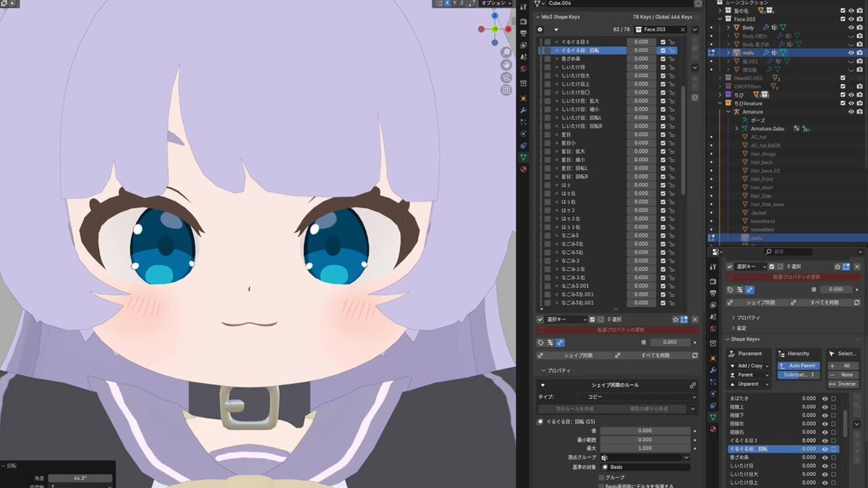Screen dimensions: 868x488
Task: Open the Particles properties tab icon
Action: 524,122
